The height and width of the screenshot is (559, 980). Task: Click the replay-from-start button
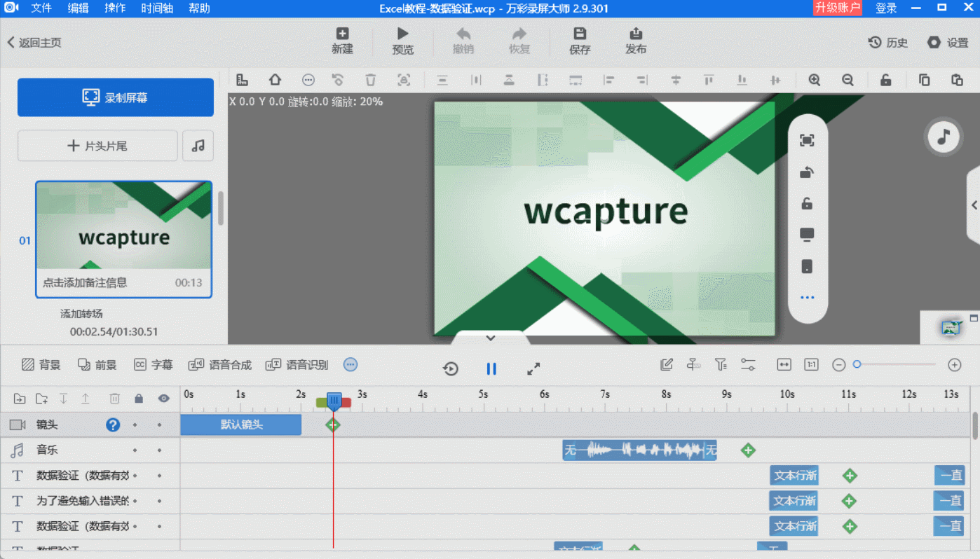point(451,368)
